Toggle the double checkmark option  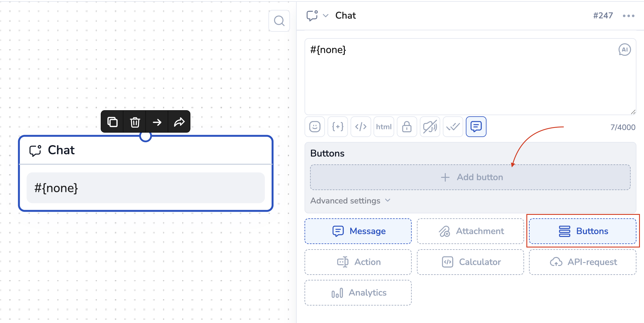click(x=453, y=127)
